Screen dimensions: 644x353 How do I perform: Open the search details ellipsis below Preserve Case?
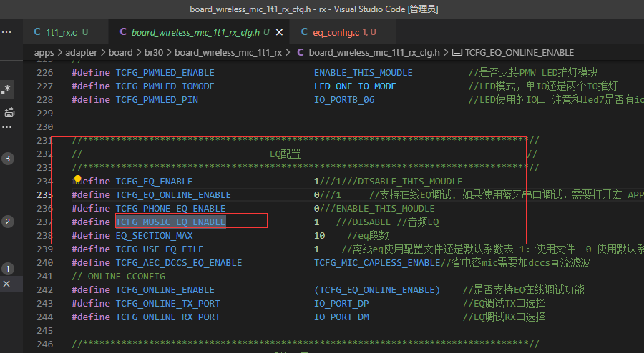6,127
